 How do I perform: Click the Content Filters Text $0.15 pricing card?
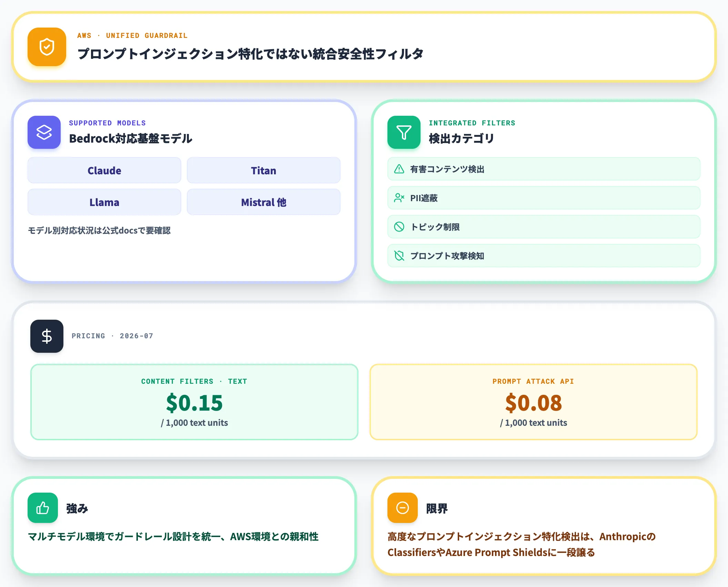pos(194,402)
